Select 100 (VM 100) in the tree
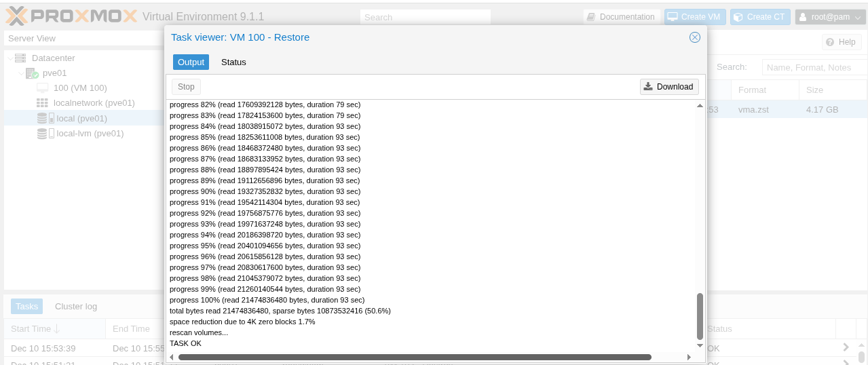Image resolution: width=868 pixels, height=365 pixels. coord(80,88)
